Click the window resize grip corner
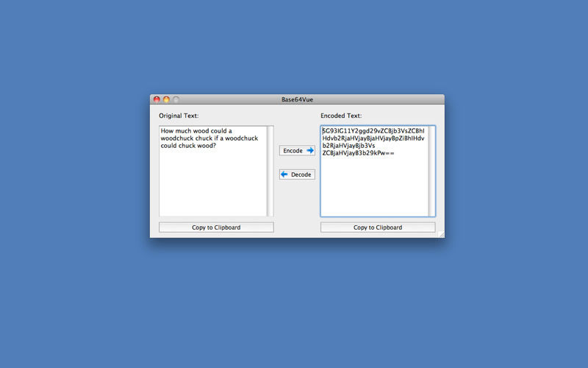The image size is (588, 368). [442, 234]
